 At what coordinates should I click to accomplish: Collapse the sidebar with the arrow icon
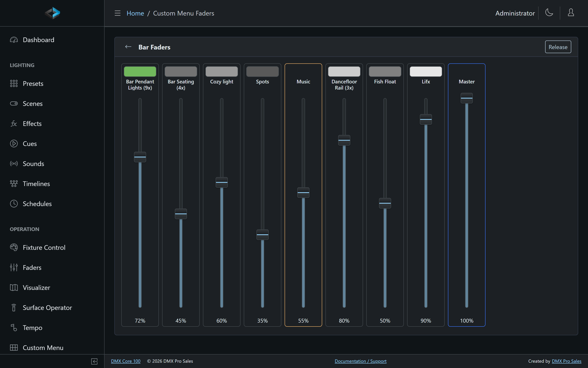95,361
